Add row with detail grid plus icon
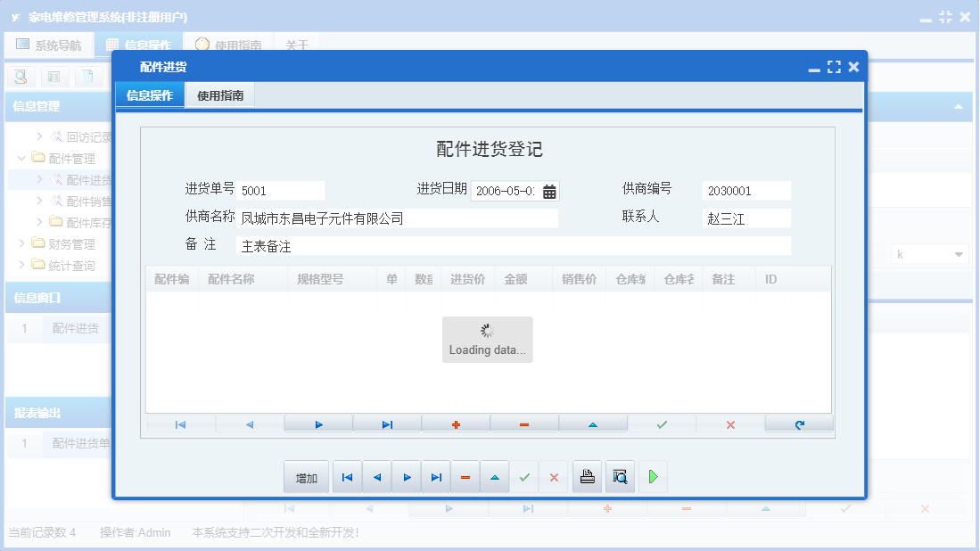 (457, 424)
